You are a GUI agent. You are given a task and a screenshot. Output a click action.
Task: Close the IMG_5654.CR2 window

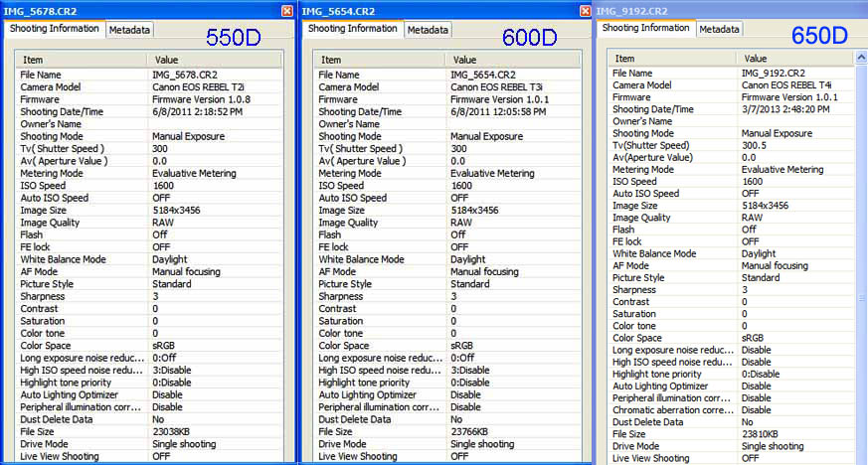[585, 11]
